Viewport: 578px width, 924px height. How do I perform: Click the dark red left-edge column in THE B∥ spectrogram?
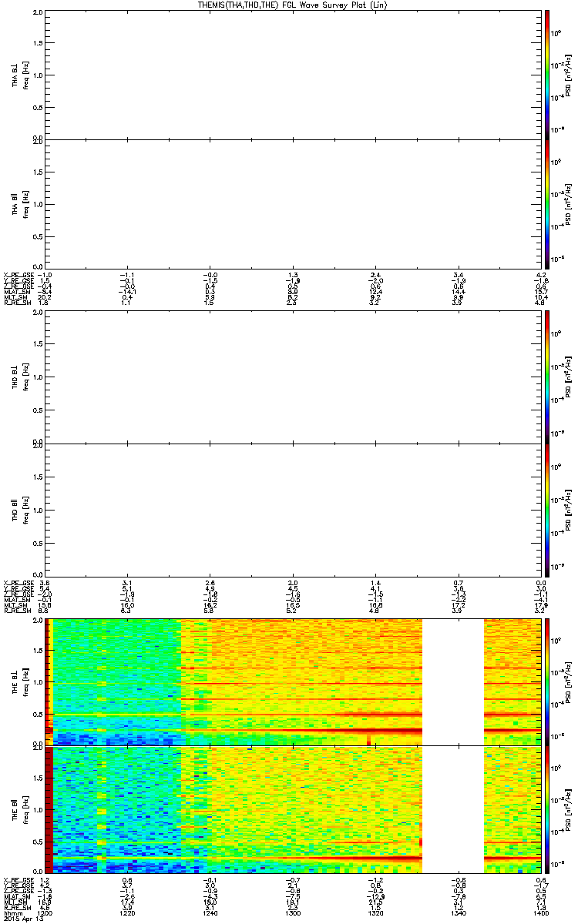(x=49, y=809)
